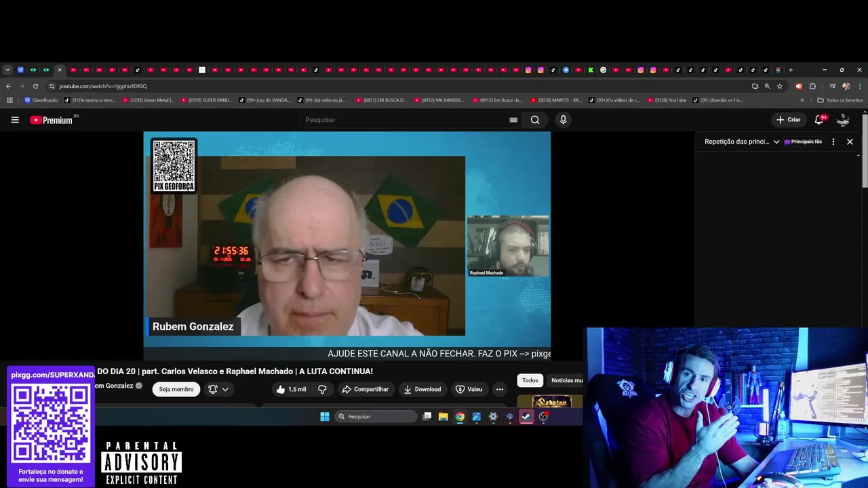Viewport: 868px width, 488px height.
Task: Select the 'Todos' filter chip
Action: [x=530, y=380]
